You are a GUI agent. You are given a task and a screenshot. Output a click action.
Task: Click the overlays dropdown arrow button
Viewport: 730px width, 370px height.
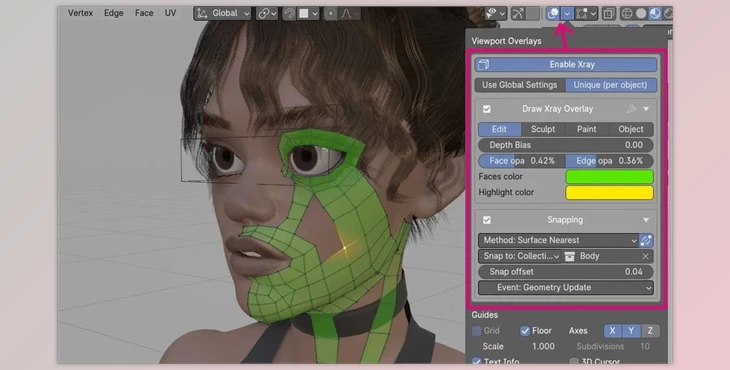[x=567, y=13]
